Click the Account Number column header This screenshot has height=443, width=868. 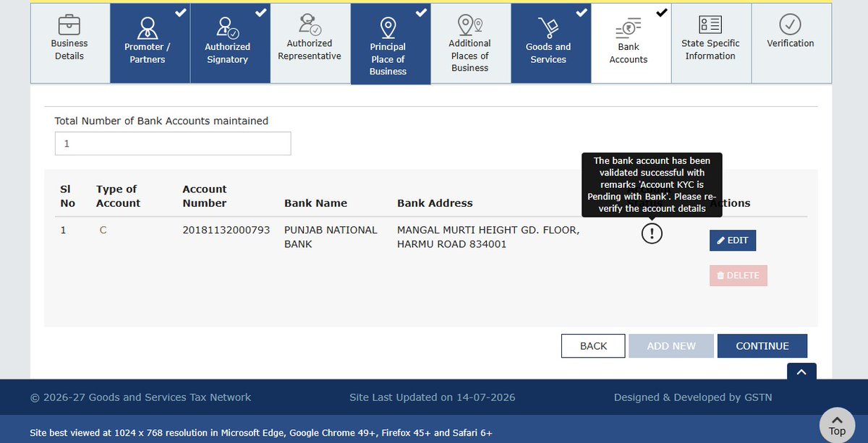[x=205, y=196]
